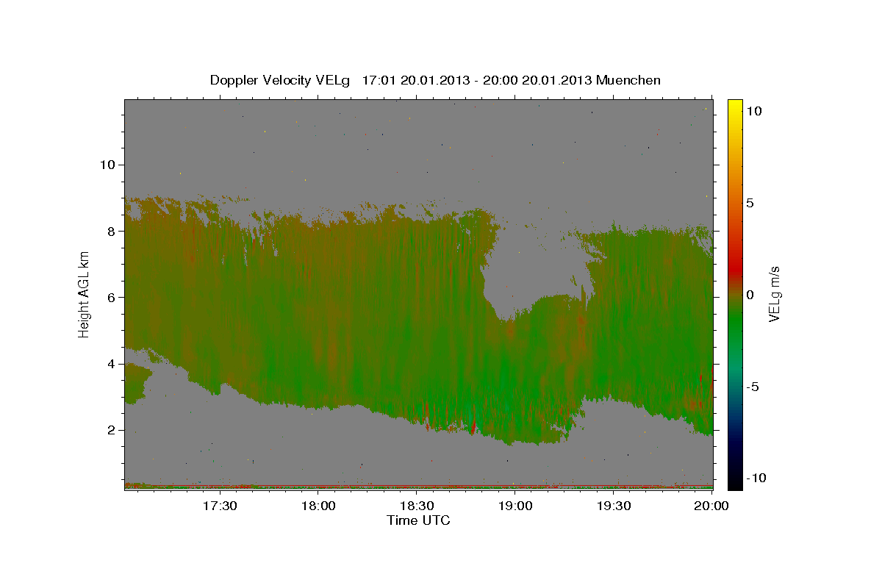Click the 18:30 time tick label
The image size is (882, 588).
click(417, 506)
